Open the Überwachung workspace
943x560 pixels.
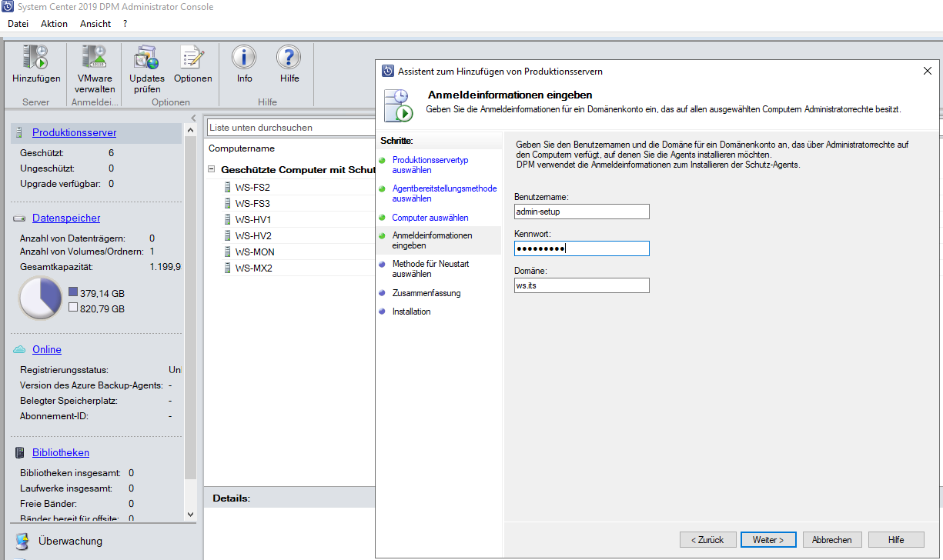point(70,542)
